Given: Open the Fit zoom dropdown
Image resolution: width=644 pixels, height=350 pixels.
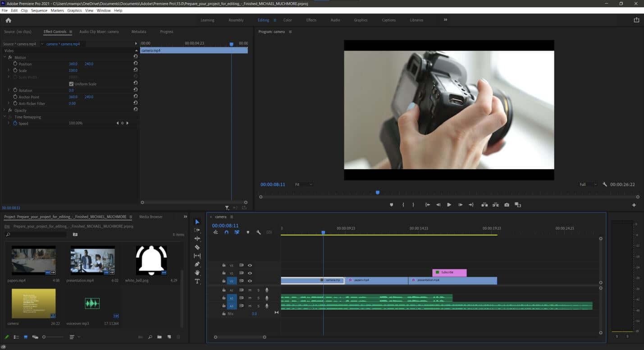Looking at the screenshot, I should pos(304,184).
